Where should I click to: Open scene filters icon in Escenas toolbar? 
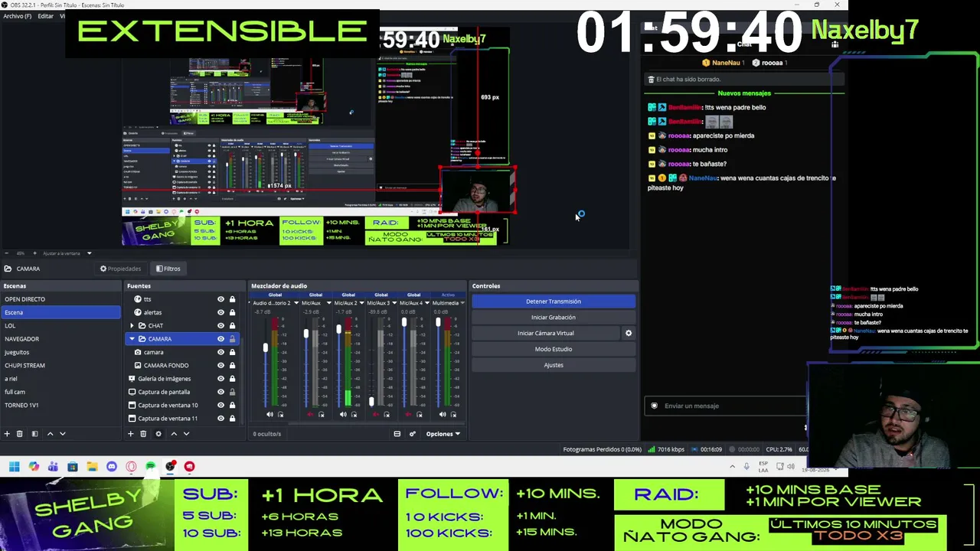click(34, 434)
